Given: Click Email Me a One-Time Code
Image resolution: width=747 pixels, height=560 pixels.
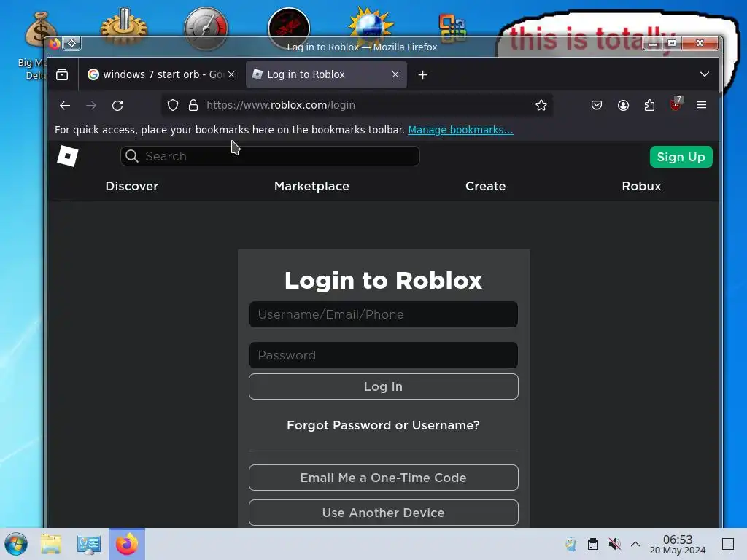Looking at the screenshot, I should pos(384,478).
